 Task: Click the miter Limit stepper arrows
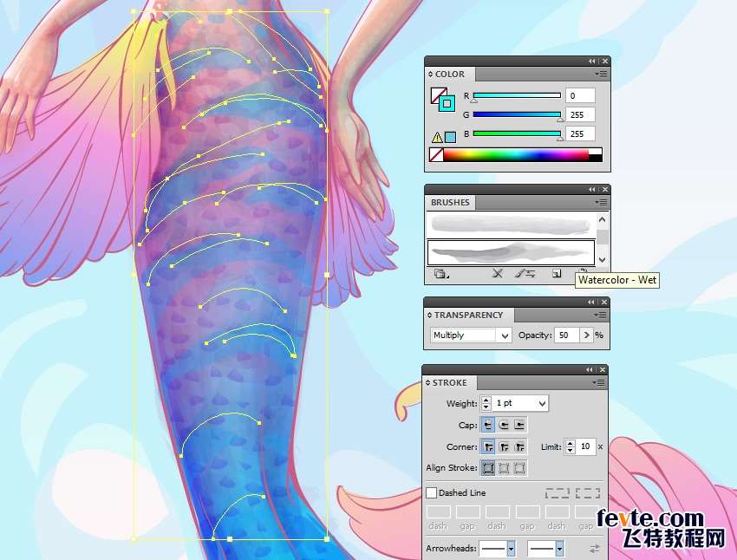571,446
